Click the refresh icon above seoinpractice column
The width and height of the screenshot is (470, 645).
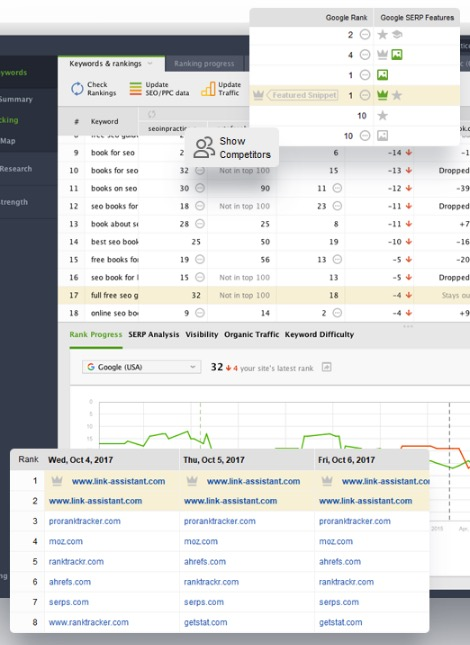(151, 114)
